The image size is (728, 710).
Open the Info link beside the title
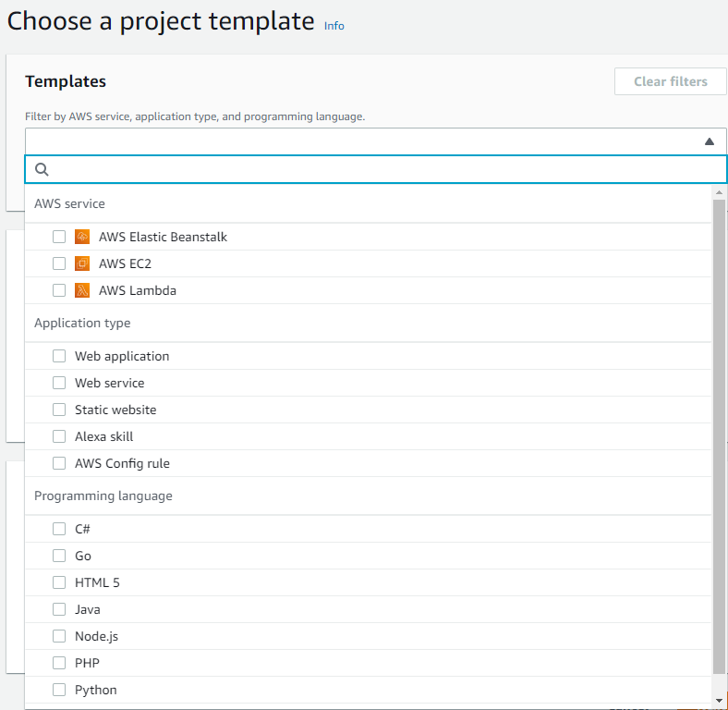(334, 26)
